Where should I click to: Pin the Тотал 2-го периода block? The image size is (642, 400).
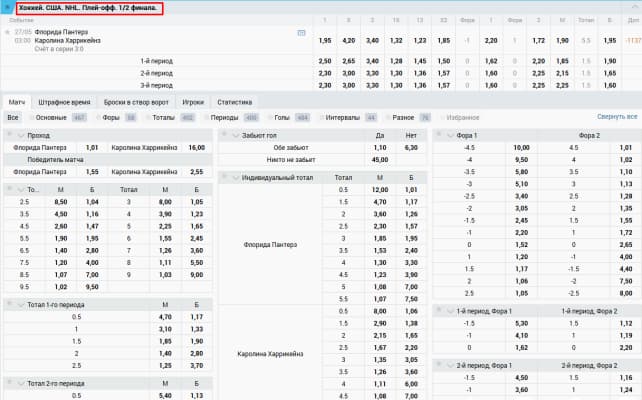(x=9, y=383)
